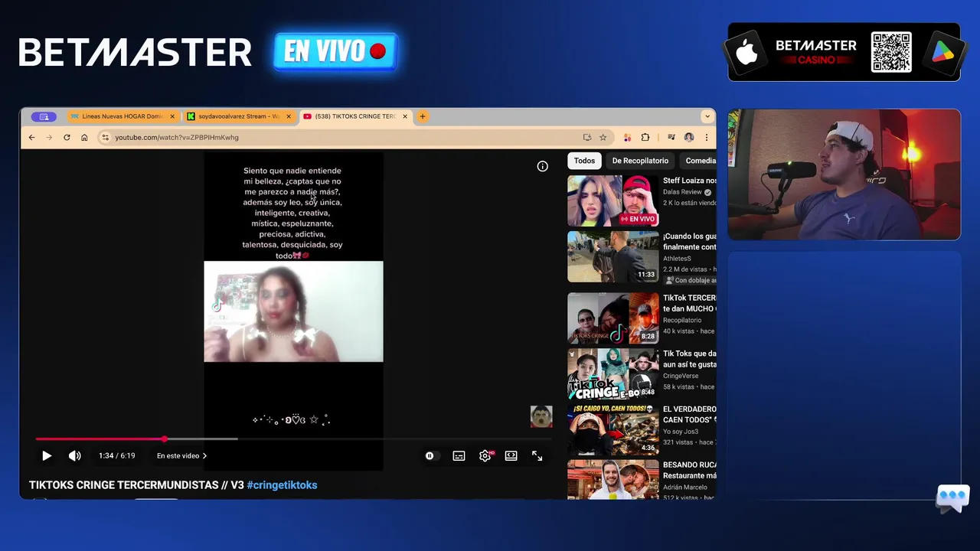Click the 'TikTok TERCER' recommended video title
The height and width of the screenshot is (551, 980).
689,303
